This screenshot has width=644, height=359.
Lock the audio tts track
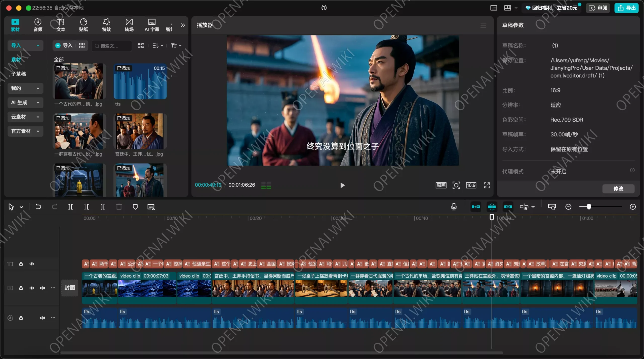click(x=21, y=318)
